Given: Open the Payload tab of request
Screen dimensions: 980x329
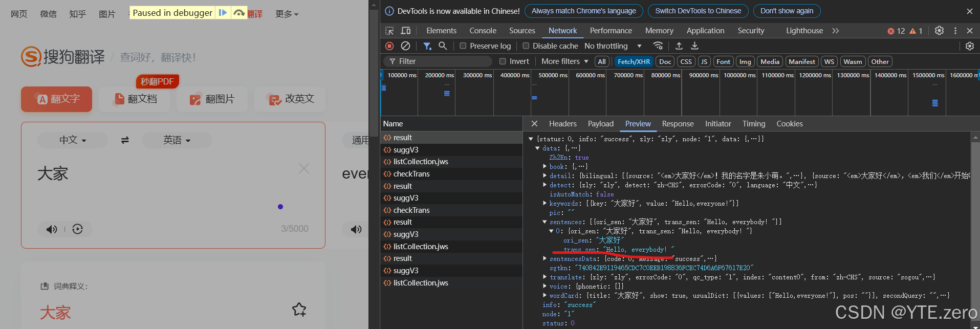Looking at the screenshot, I should pos(600,124).
